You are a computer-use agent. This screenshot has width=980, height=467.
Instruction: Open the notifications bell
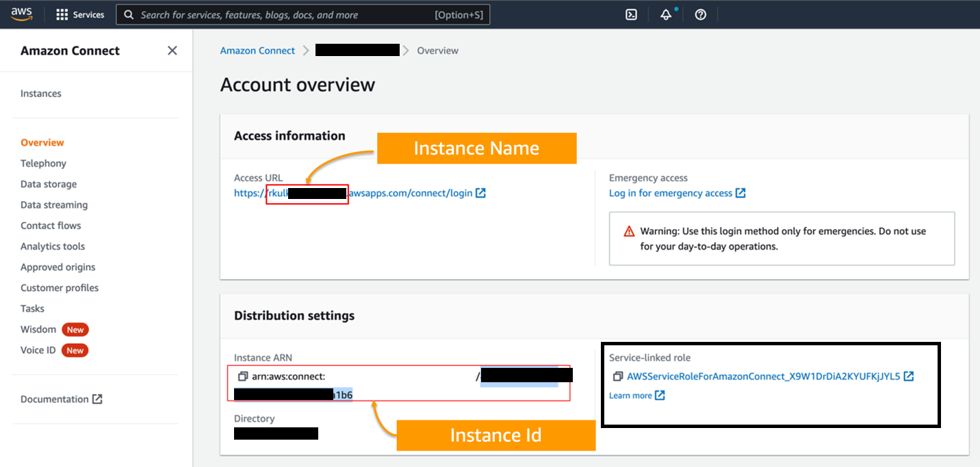[x=665, y=14]
